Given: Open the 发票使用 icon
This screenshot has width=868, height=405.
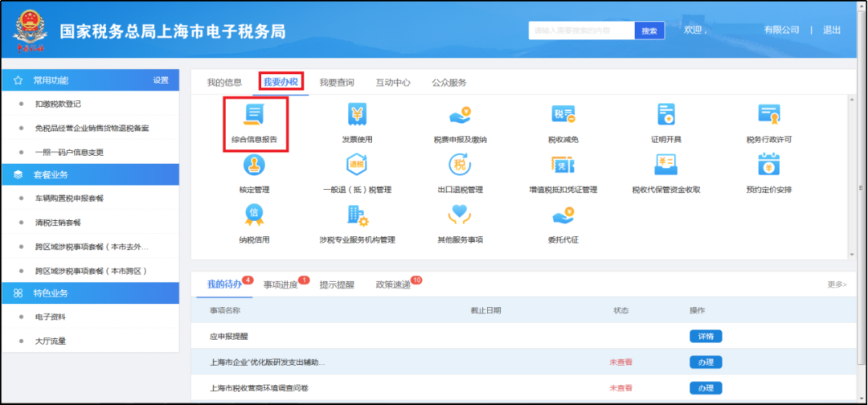Looking at the screenshot, I should coord(357,115).
